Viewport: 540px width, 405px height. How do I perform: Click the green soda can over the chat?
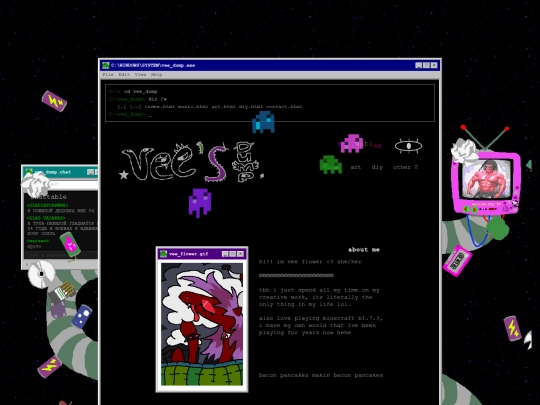70,244
